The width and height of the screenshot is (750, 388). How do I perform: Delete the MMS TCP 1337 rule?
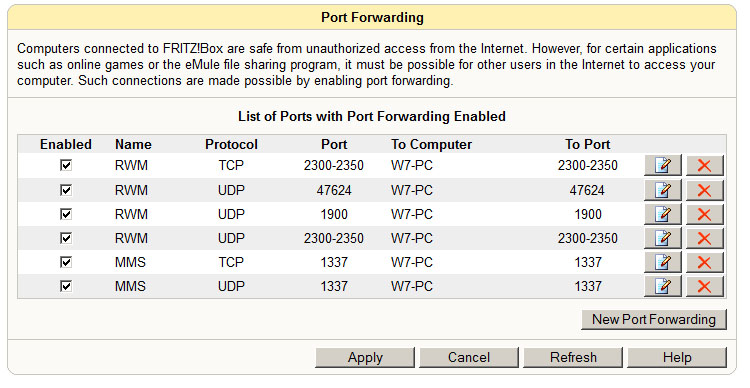704,262
